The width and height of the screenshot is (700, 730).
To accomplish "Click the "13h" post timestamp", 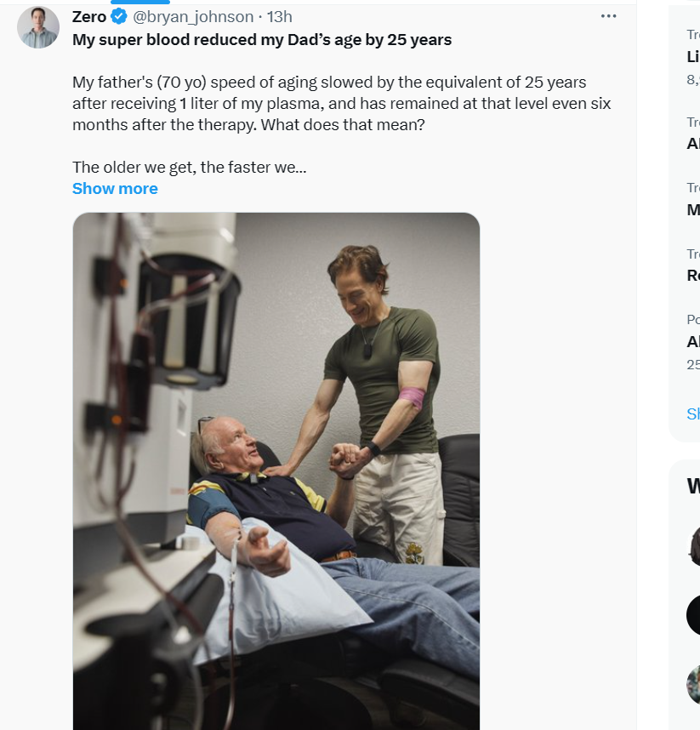I will coord(280,17).
